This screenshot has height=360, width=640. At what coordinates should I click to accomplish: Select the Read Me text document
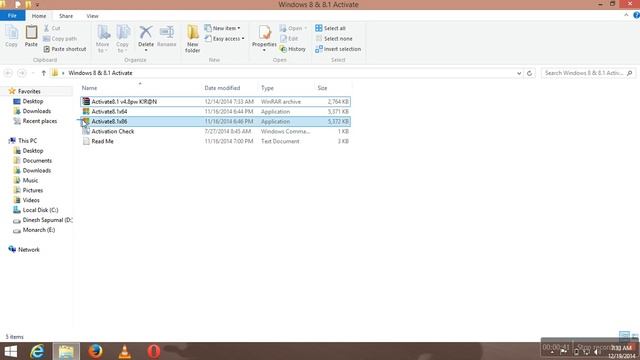coord(215,141)
